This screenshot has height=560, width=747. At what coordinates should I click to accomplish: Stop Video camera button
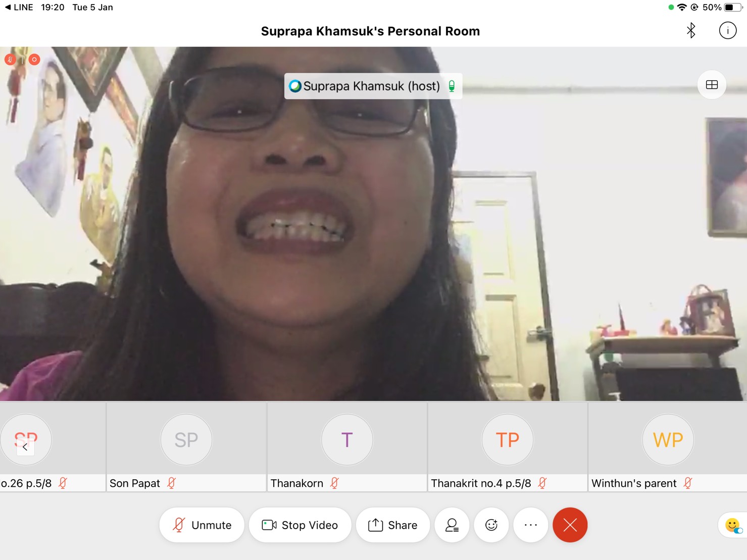(x=300, y=525)
